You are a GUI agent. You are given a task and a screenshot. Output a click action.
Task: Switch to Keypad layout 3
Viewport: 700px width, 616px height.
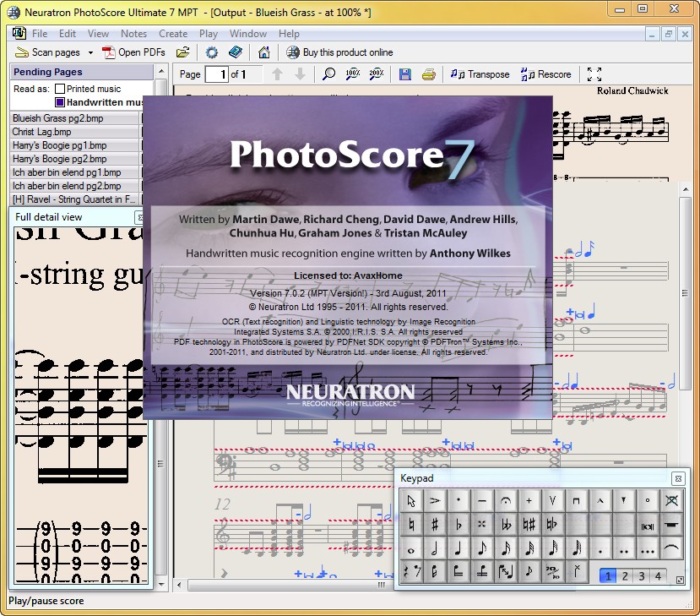click(642, 576)
